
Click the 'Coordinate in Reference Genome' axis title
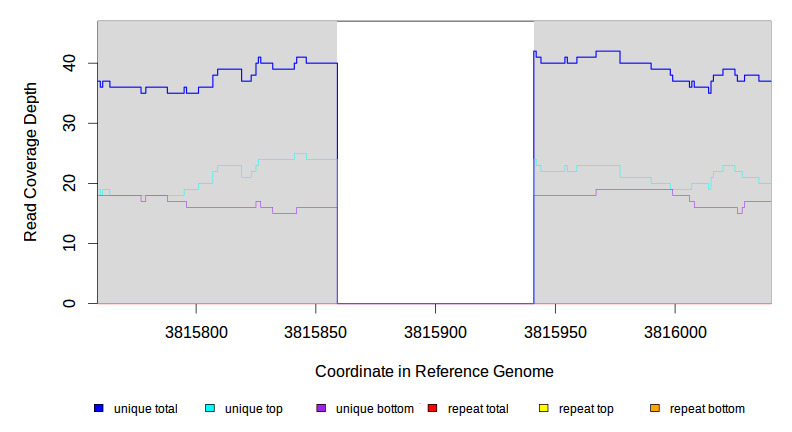(x=434, y=371)
